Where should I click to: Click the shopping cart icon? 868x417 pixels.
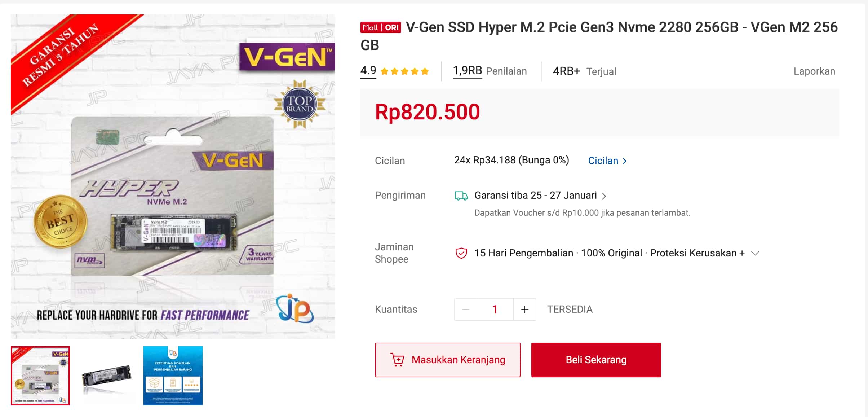pos(397,360)
